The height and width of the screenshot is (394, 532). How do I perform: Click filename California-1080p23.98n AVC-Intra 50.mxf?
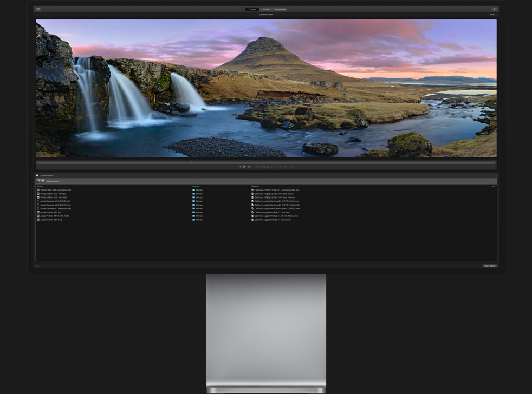[x=275, y=194]
